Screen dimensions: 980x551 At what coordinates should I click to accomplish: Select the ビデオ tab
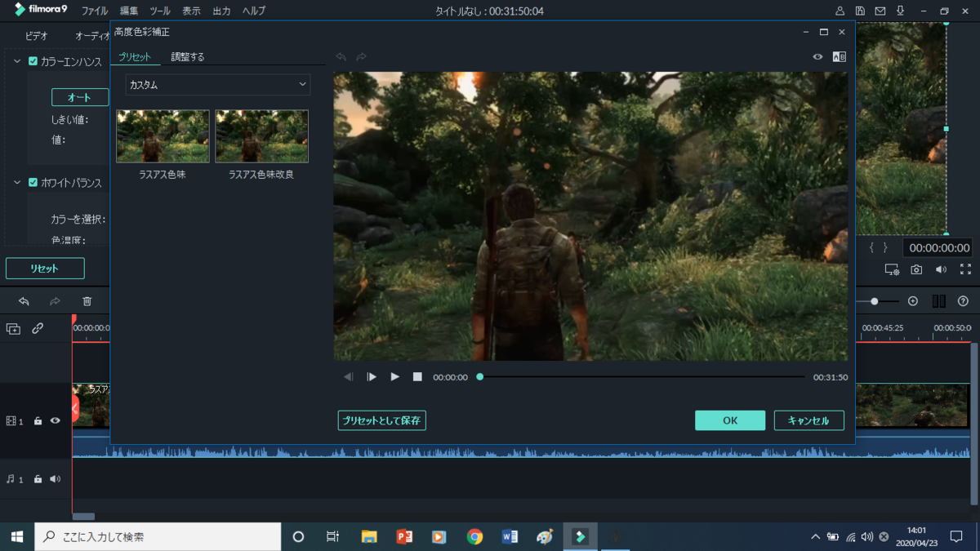click(37, 36)
